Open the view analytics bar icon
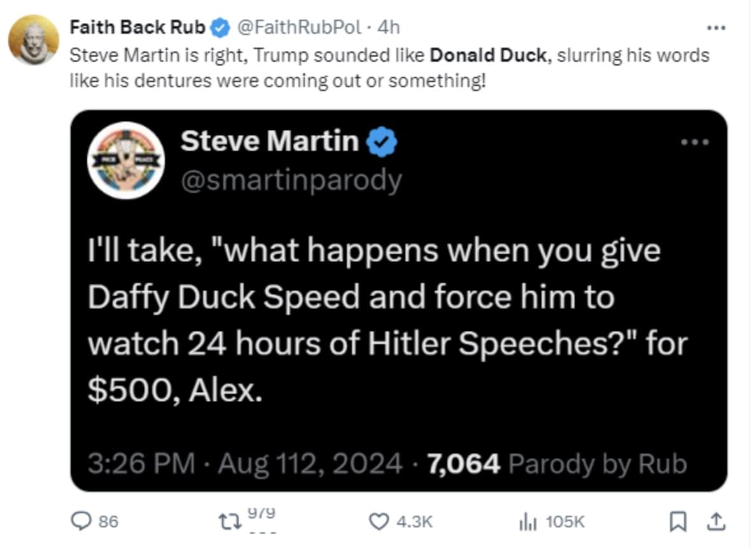The height and width of the screenshot is (547, 756). (528, 522)
